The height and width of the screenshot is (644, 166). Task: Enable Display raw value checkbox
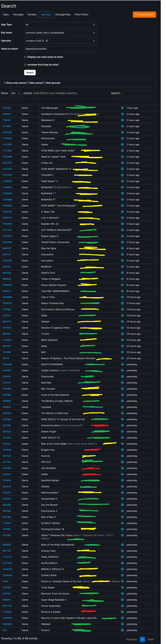coord(25,57)
